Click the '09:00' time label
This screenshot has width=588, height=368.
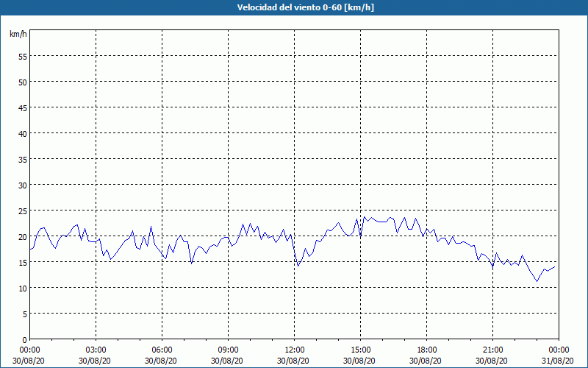click(228, 350)
